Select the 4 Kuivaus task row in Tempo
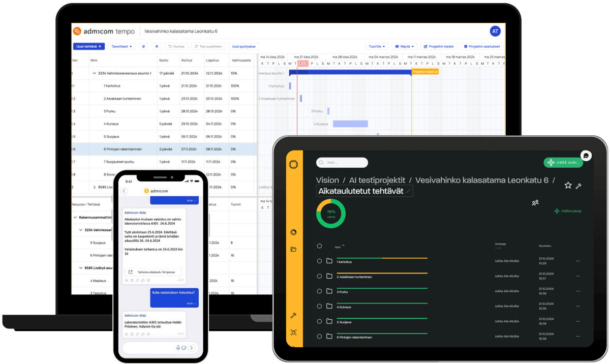 [165, 124]
